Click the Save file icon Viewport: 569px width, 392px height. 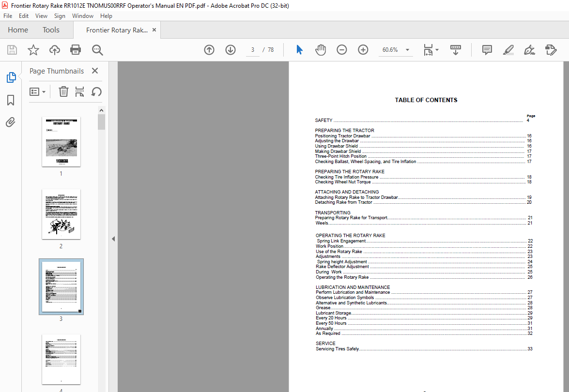click(12, 50)
